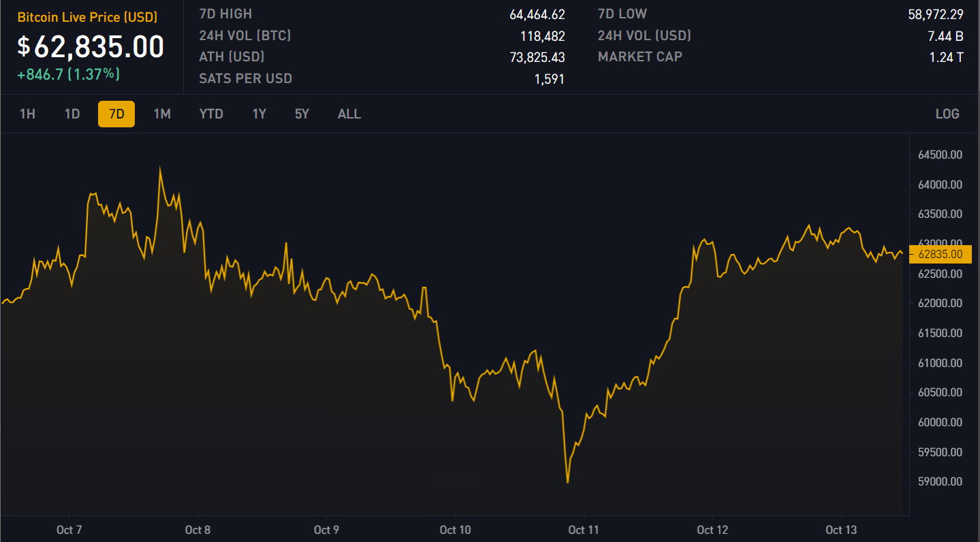The image size is (980, 542).
Task: Show the 1M price history
Action: 162,114
